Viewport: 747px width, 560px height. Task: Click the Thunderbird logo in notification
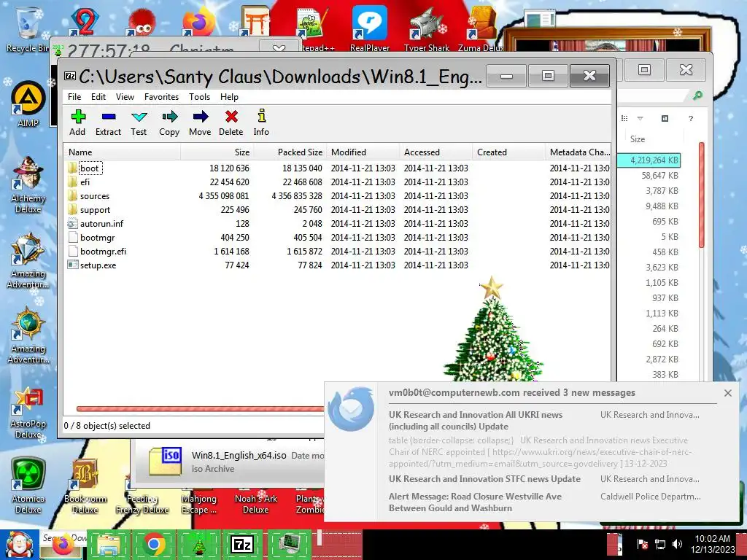pos(351,410)
